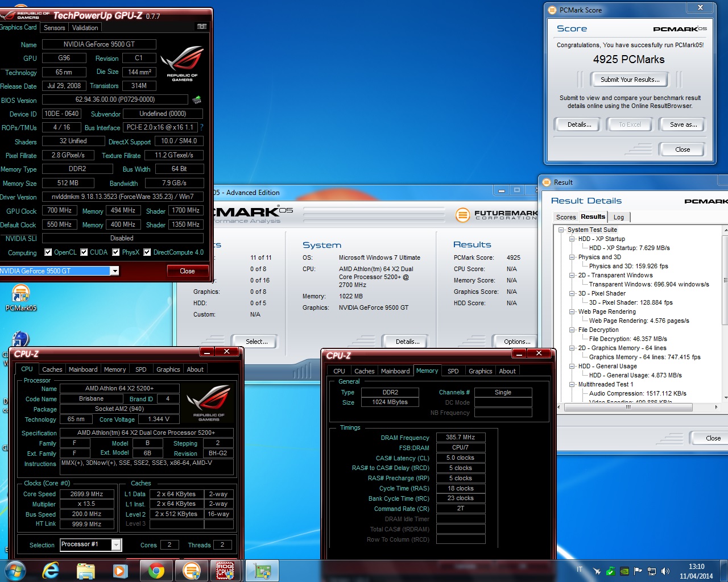Click the Details... button in PCMark Score

pos(579,124)
